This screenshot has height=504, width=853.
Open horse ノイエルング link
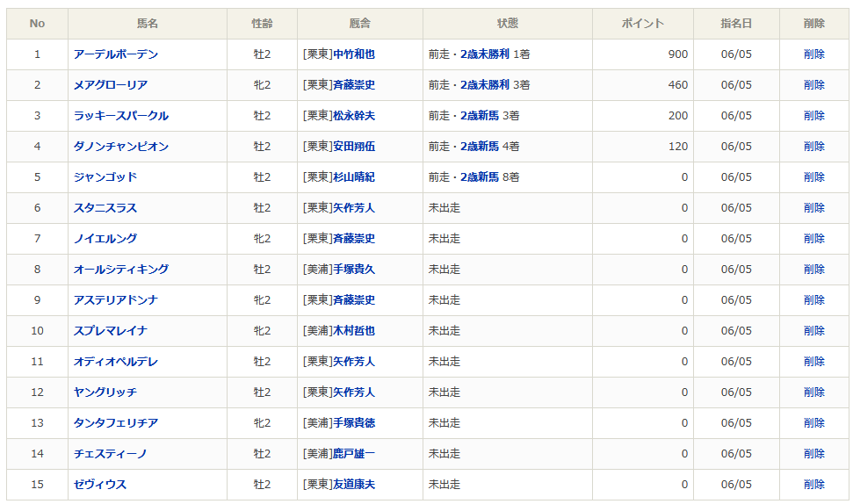click(x=105, y=239)
